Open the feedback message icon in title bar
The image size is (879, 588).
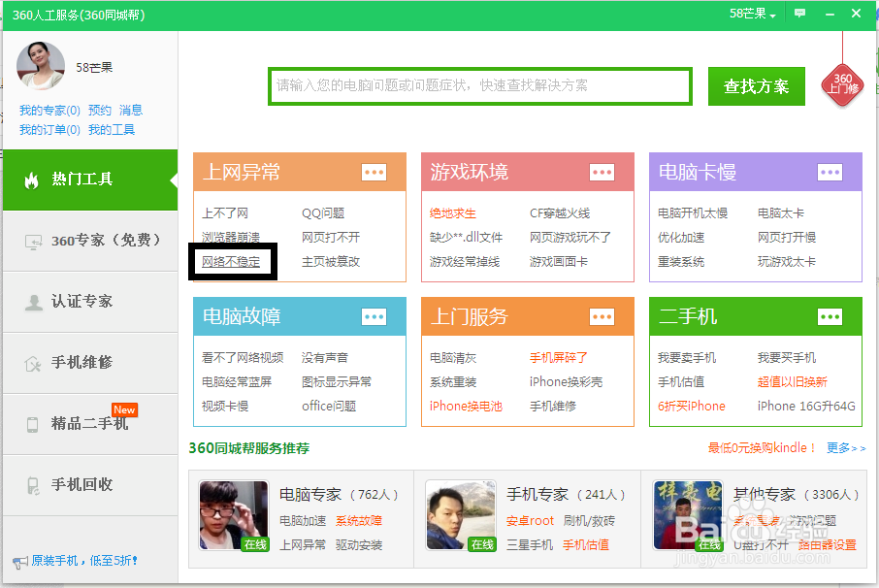point(800,14)
